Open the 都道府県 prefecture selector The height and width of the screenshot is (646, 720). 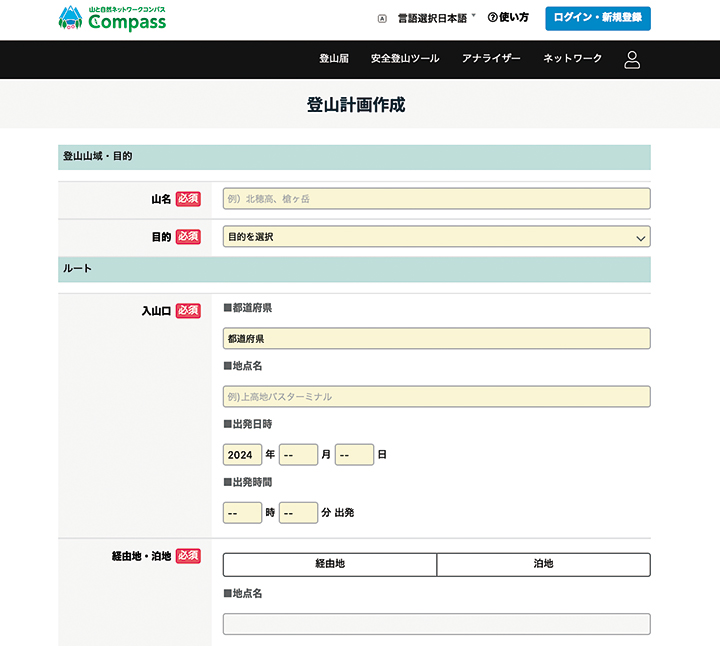436,339
